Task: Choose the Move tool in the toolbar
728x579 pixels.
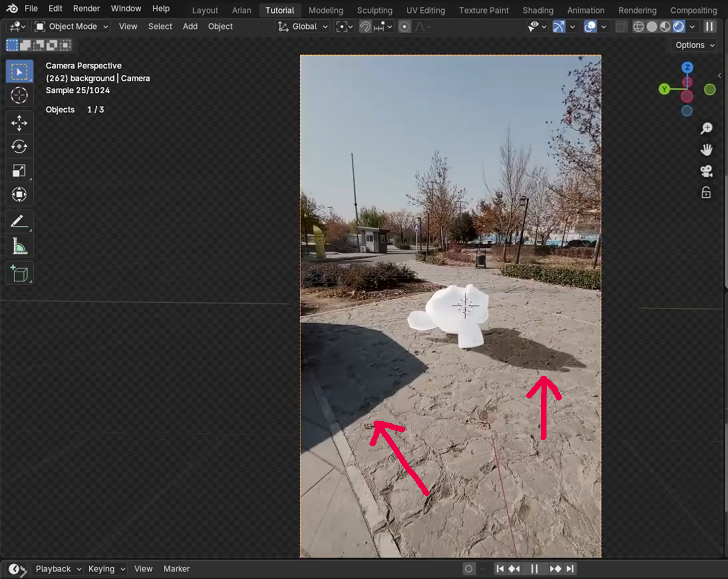Action: point(19,123)
